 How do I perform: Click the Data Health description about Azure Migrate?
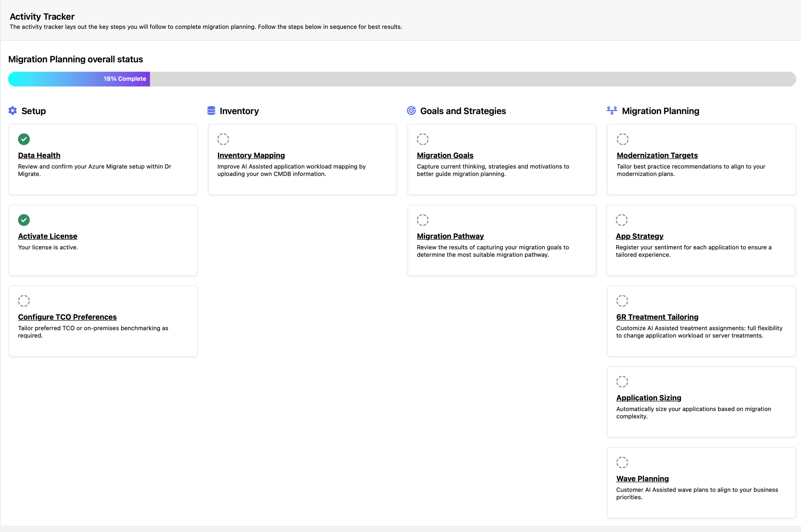click(x=94, y=170)
